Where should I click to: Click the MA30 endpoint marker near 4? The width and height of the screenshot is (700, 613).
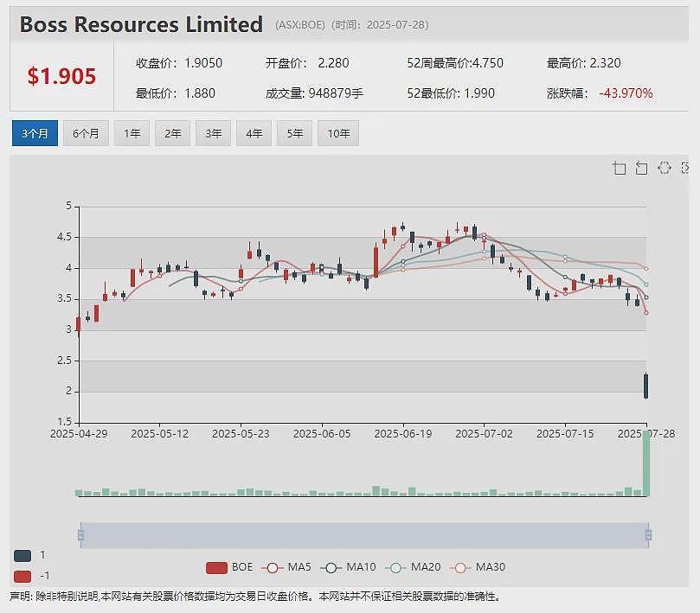646,268
